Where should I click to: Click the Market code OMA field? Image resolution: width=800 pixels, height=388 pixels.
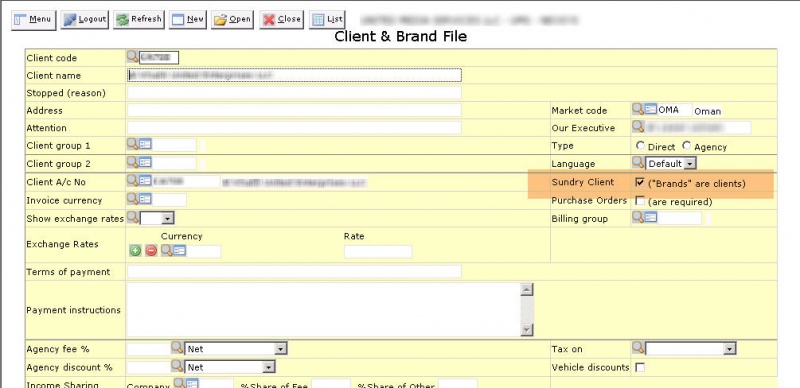pos(675,110)
